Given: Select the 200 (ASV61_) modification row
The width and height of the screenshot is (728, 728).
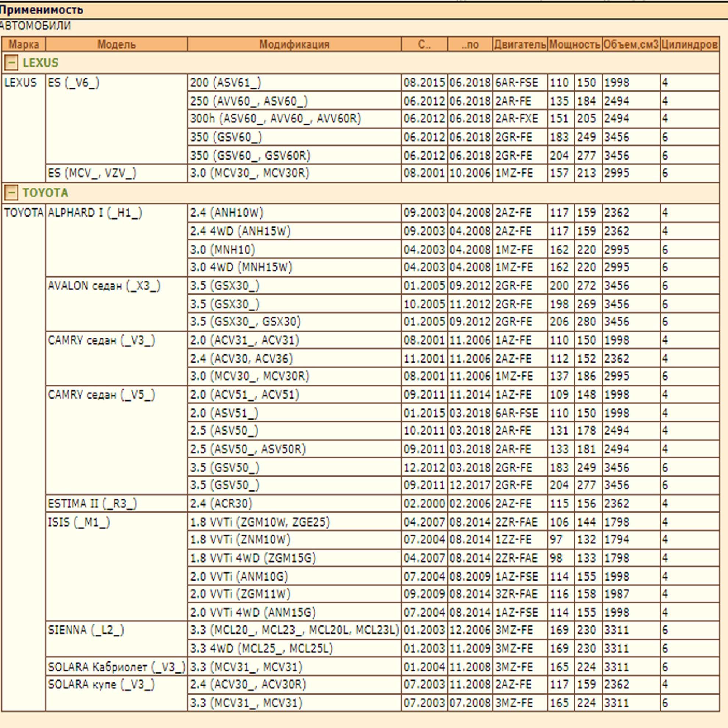Looking at the screenshot, I should pyautogui.click(x=453, y=82).
